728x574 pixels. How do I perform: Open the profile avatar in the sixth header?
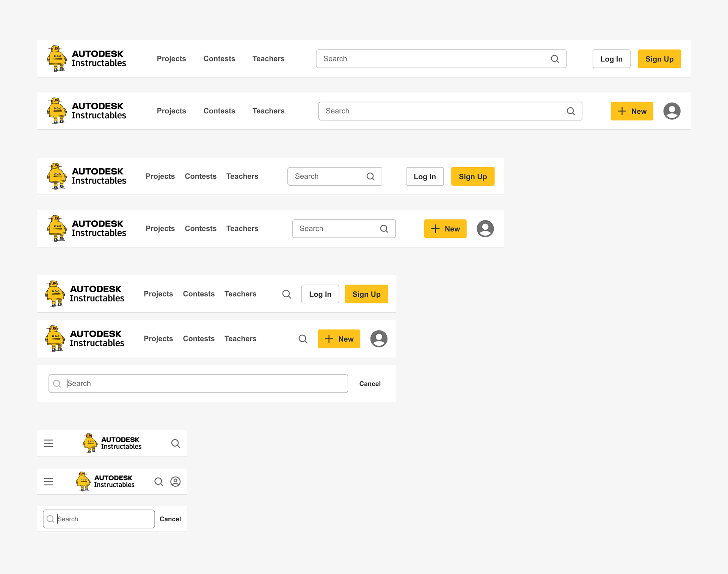(379, 339)
